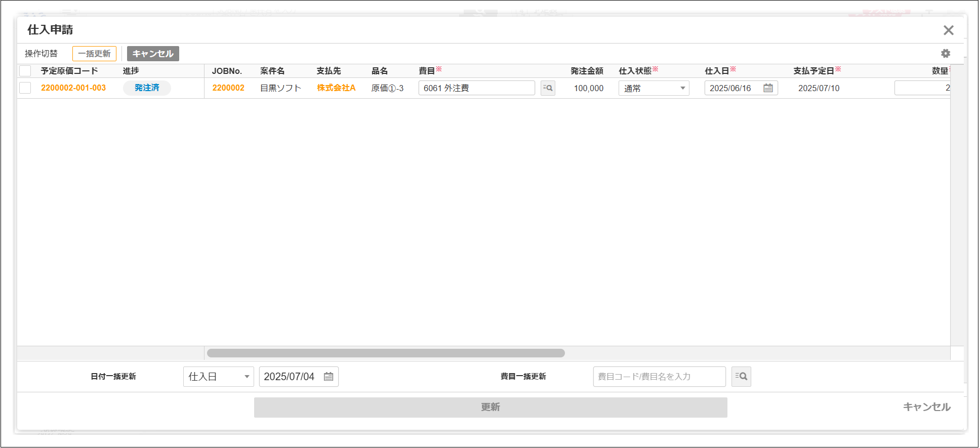The width and height of the screenshot is (980, 448).
Task: Switch to 一括更新 operation mode
Action: tap(94, 54)
